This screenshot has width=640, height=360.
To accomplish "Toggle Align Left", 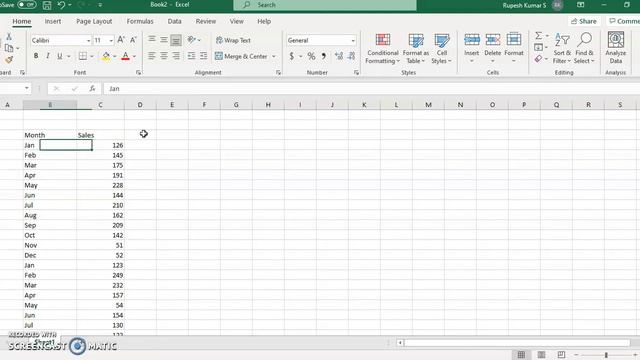I will coord(152,56).
